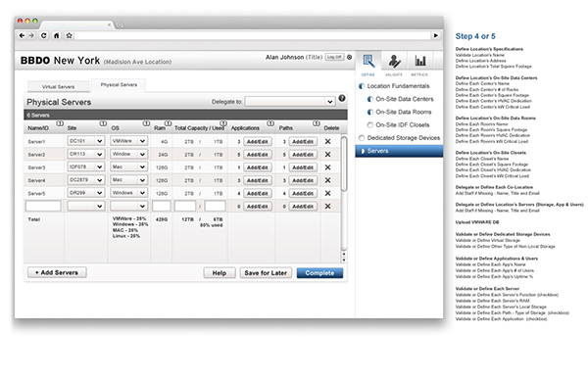
Task: Open the Metrics bar chart icon
Action: 420,61
